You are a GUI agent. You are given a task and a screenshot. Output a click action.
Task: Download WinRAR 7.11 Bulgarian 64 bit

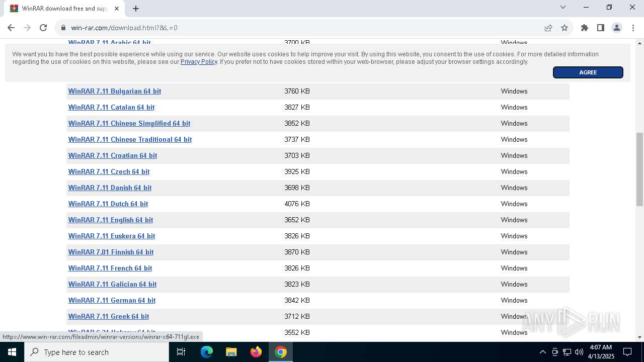click(115, 91)
